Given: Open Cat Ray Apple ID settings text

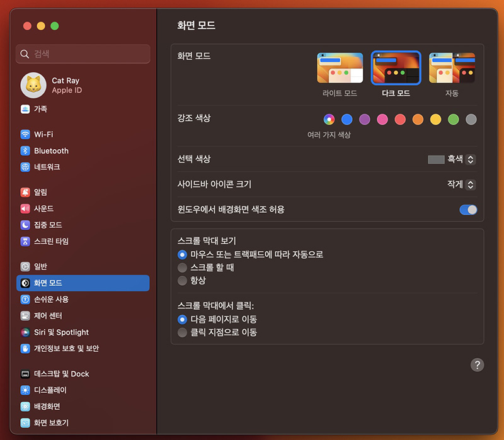Looking at the screenshot, I should coord(67,86).
